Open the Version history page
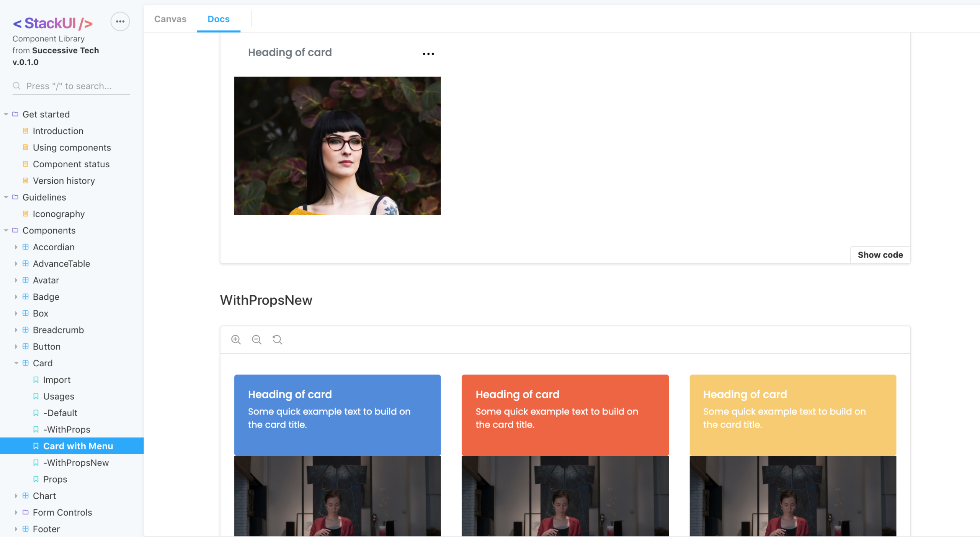The width and height of the screenshot is (980, 537). [x=64, y=180]
